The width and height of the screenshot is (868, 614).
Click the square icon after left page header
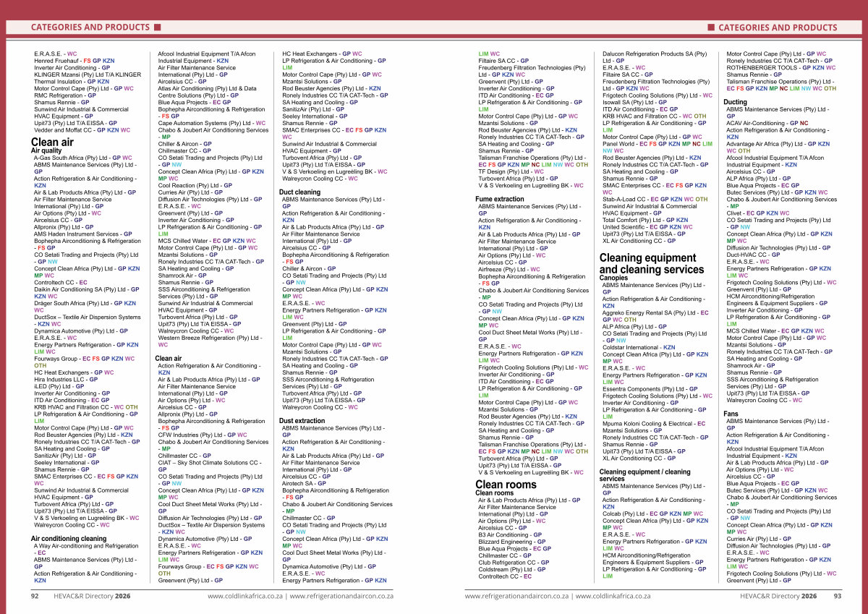pyautogui.click(x=157, y=27)
